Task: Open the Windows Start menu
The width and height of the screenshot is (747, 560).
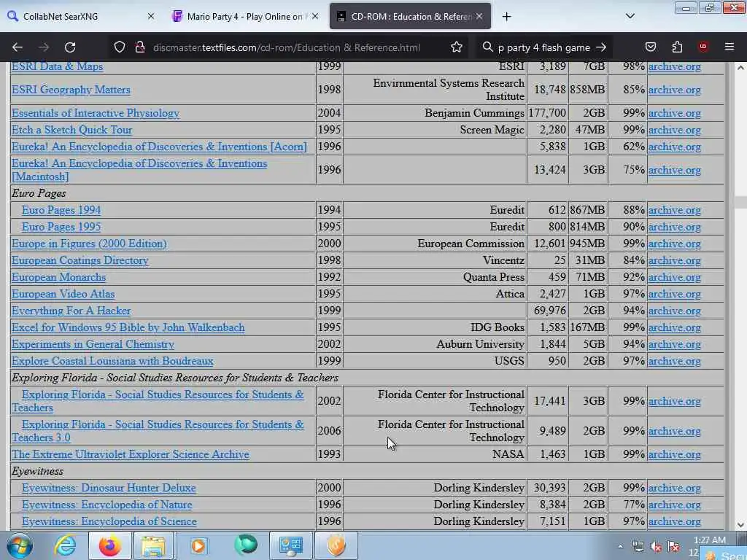Action: coord(19,545)
